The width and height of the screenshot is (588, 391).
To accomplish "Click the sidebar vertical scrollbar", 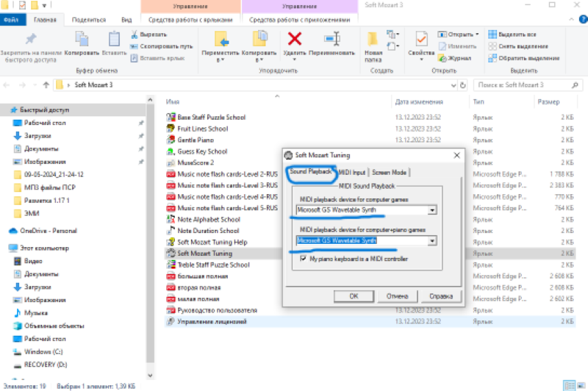I will pos(150,232).
